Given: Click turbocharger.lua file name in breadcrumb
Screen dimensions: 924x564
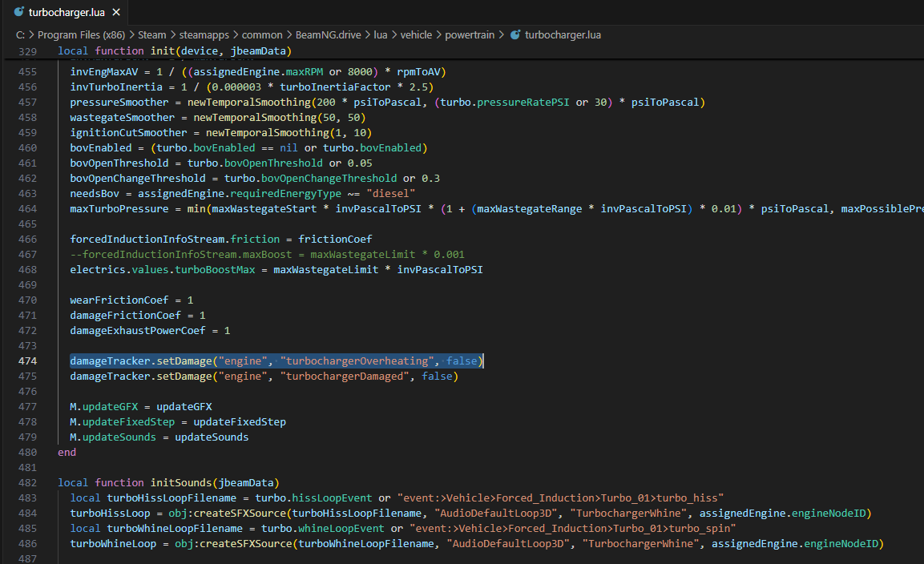Looking at the screenshot, I should tap(563, 34).
